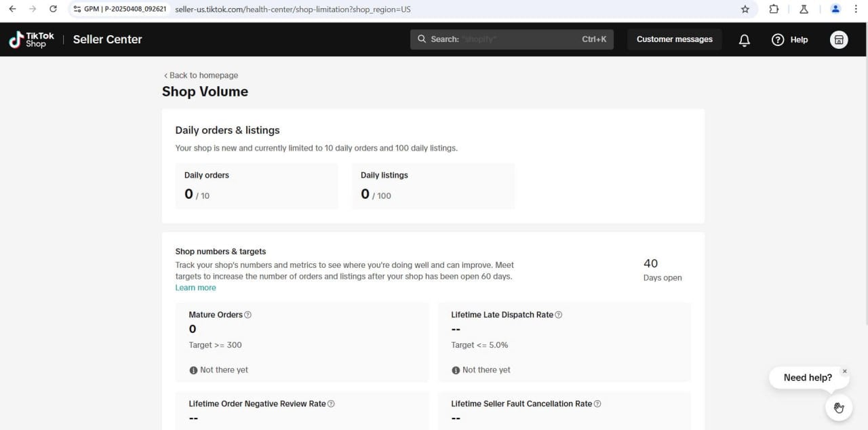Bookmark this page with the star icon
Viewport: 868px width, 430px height.
[x=745, y=9]
